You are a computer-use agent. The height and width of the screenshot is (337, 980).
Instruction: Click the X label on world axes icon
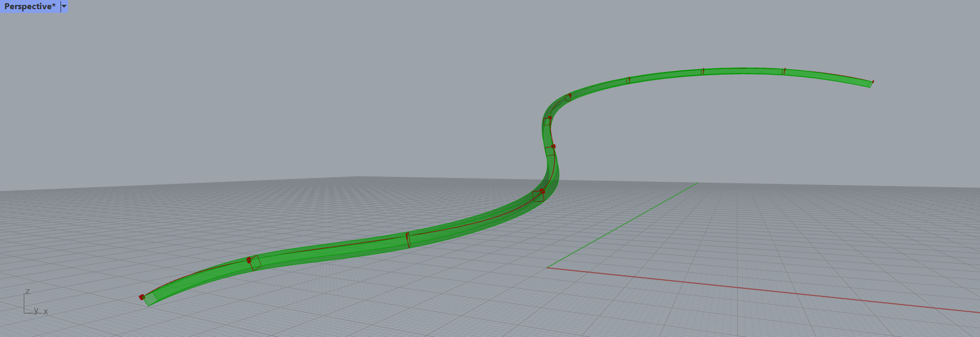tap(46, 312)
